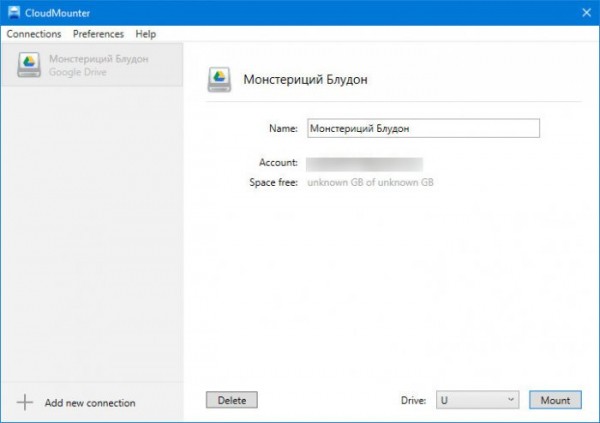Open the Preferences menu
Image resolution: width=600 pixels, height=423 pixels.
(x=98, y=34)
